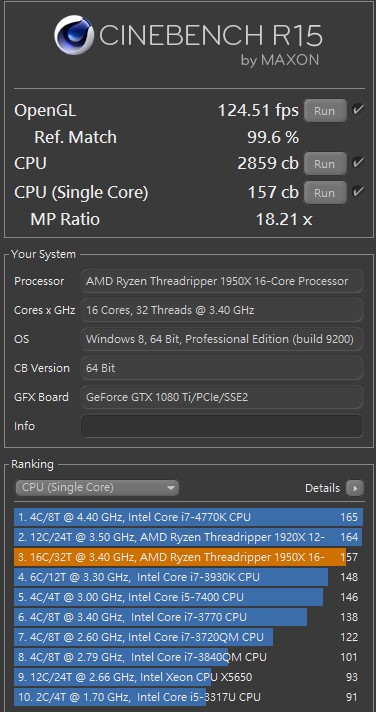This screenshot has width=376, height=712.
Task: Click the Details label in Ranking
Action: [322, 488]
